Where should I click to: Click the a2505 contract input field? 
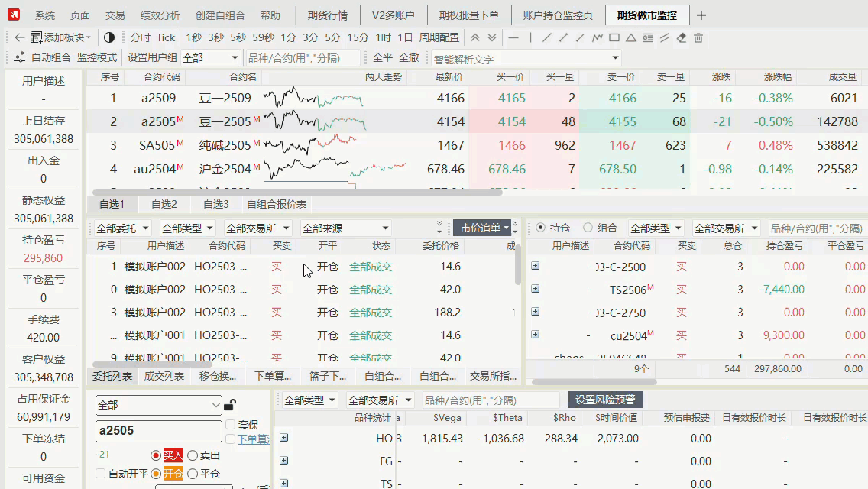(158, 431)
